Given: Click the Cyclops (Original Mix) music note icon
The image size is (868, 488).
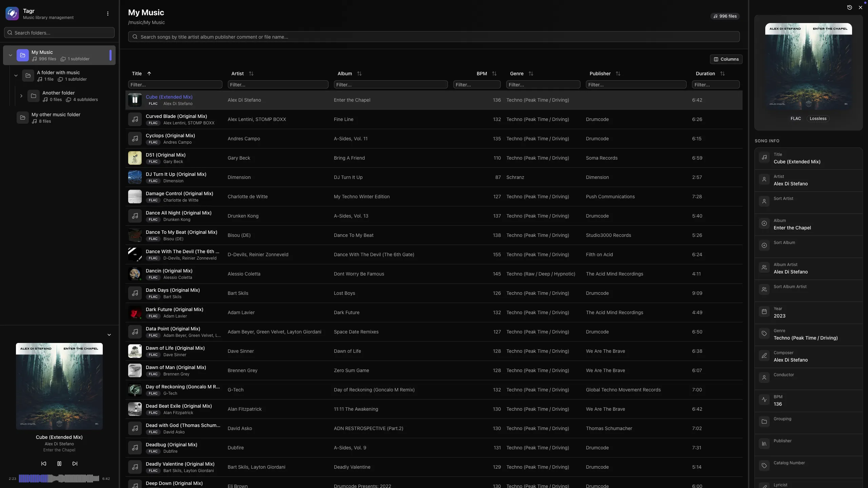Looking at the screenshot, I should (x=135, y=139).
